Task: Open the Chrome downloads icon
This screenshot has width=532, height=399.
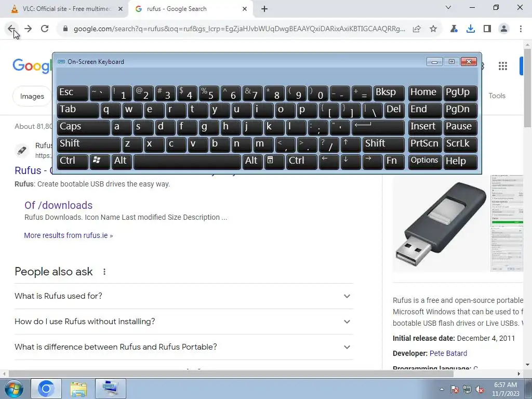Action: point(471,29)
